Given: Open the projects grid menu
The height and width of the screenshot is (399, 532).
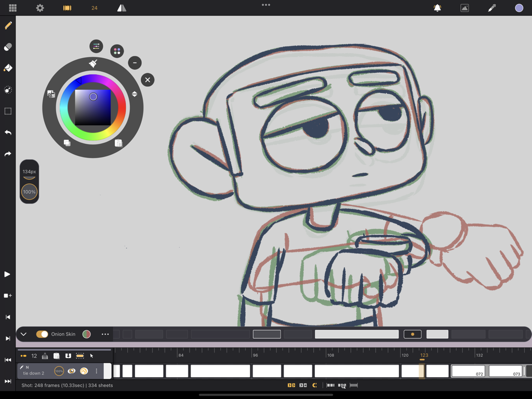Looking at the screenshot, I should (12, 8).
